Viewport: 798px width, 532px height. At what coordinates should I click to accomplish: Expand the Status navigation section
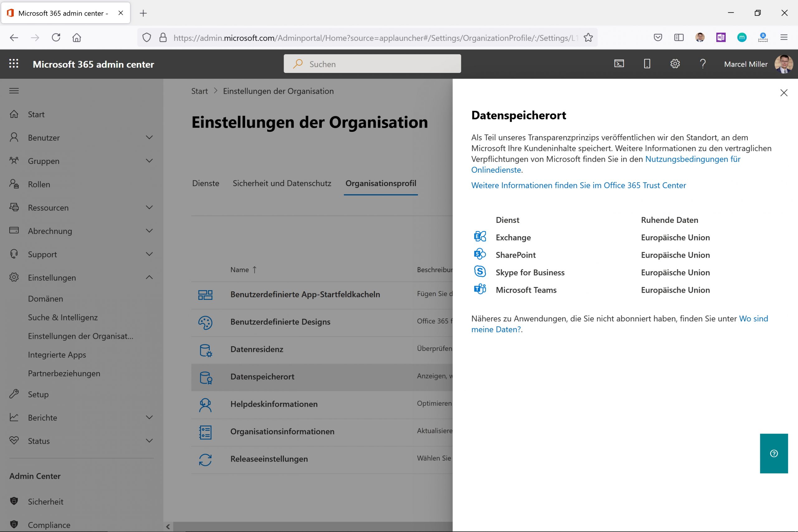[149, 441]
